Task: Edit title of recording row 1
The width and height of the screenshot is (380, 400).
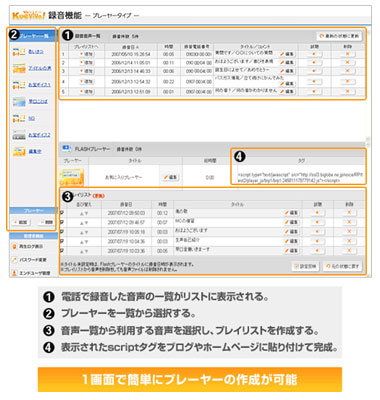Action: click(x=287, y=54)
